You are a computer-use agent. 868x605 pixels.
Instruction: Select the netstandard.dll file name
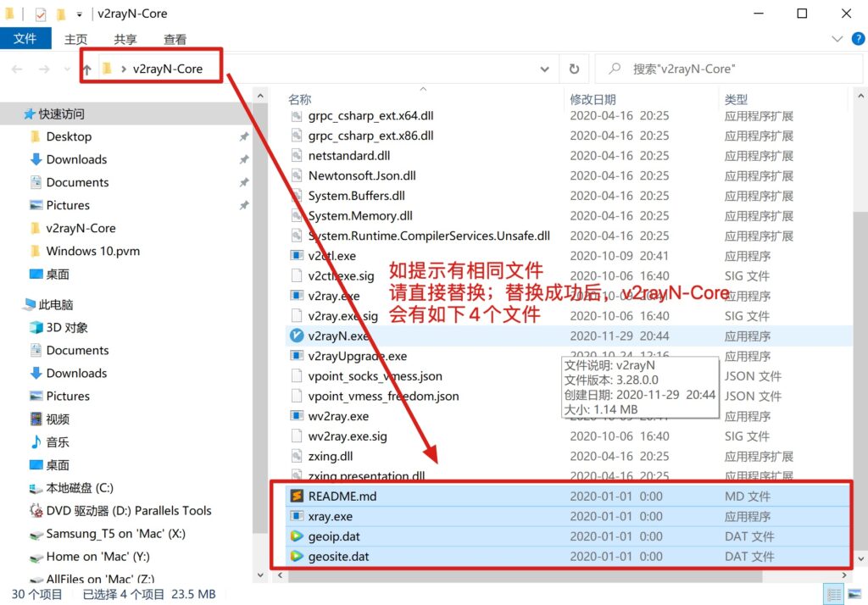tap(349, 156)
